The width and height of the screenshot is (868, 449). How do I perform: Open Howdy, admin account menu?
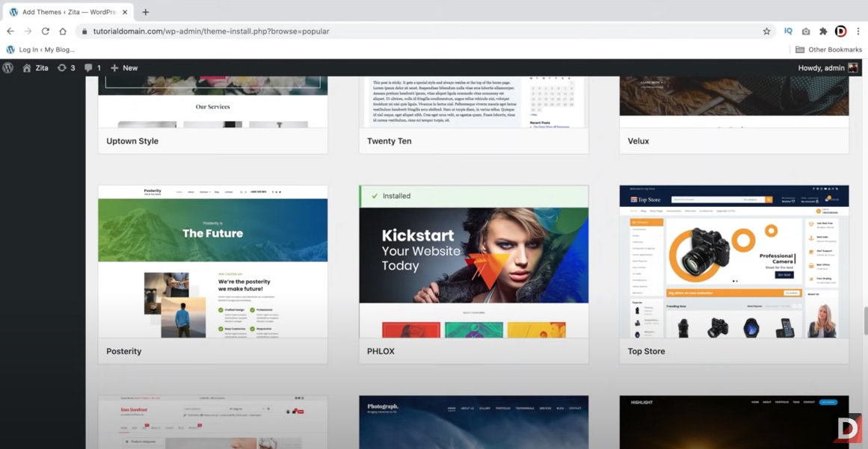pyautogui.click(x=828, y=68)
